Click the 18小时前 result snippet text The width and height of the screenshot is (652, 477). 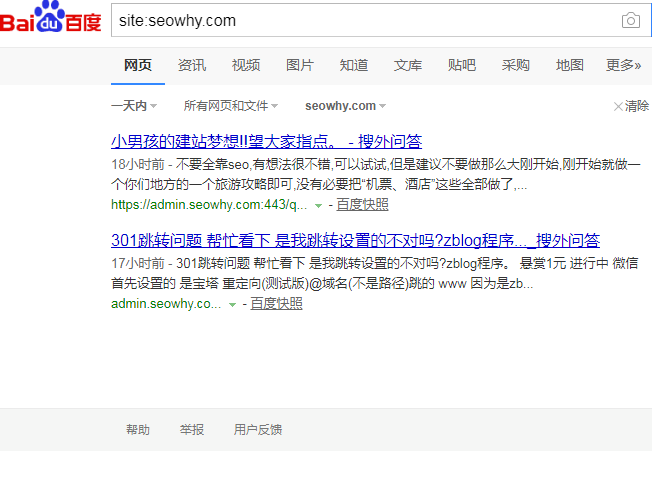click(x=376, y=174)
